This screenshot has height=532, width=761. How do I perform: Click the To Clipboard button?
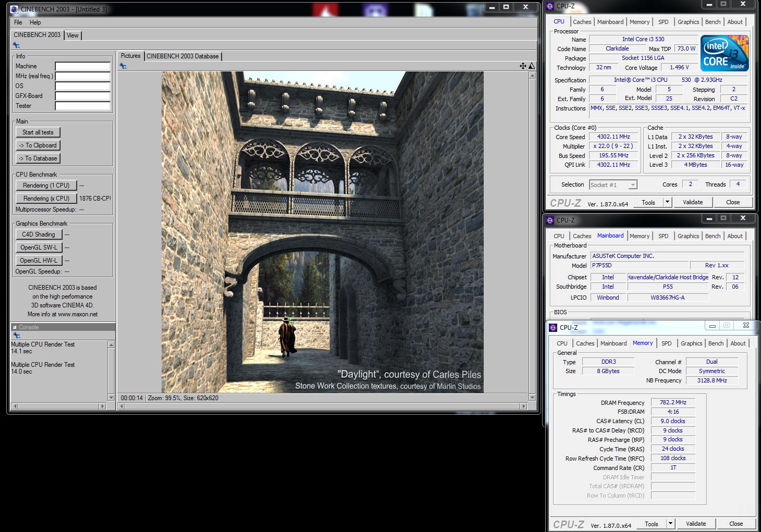[38, 145]
